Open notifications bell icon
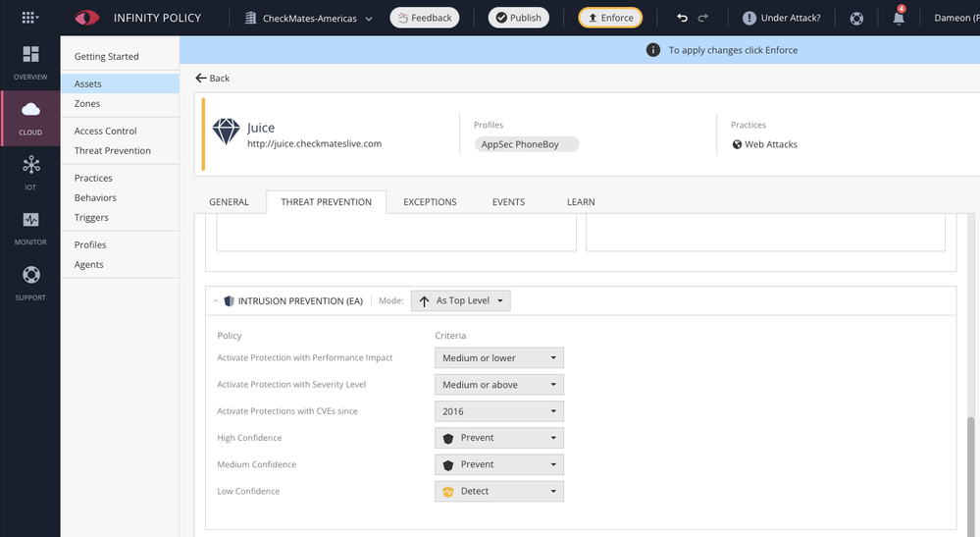The image size is (980, 537). click(899, 18)
